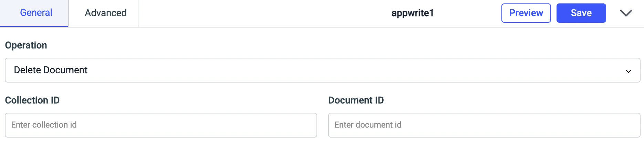The width and height of the screenshot is (644, 141).
Task: Click the "Delete Document" text
Action: tap(51, 70)
